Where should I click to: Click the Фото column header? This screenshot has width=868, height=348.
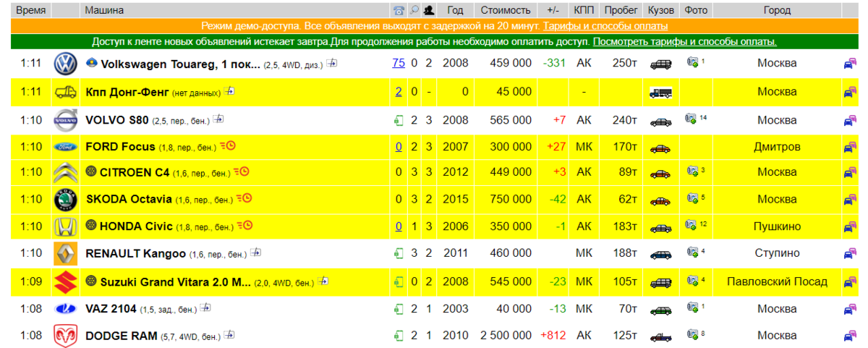(696, 10)
